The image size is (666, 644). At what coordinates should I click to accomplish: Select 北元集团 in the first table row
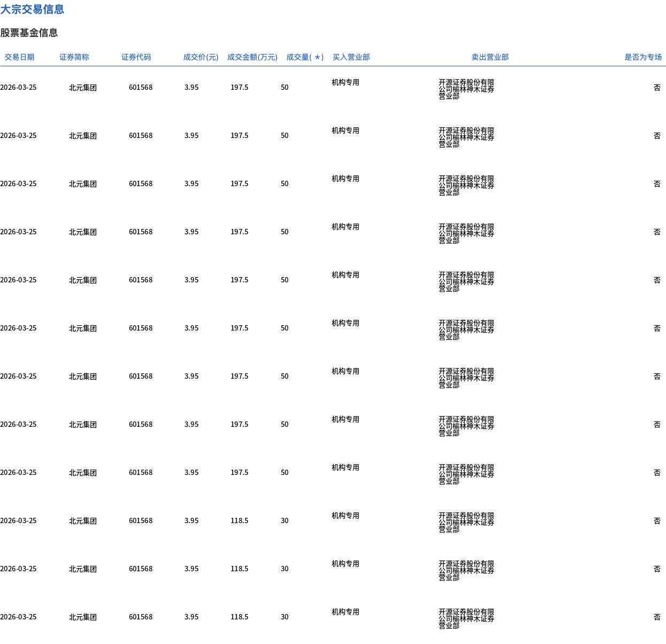click(x=83, y=88)
